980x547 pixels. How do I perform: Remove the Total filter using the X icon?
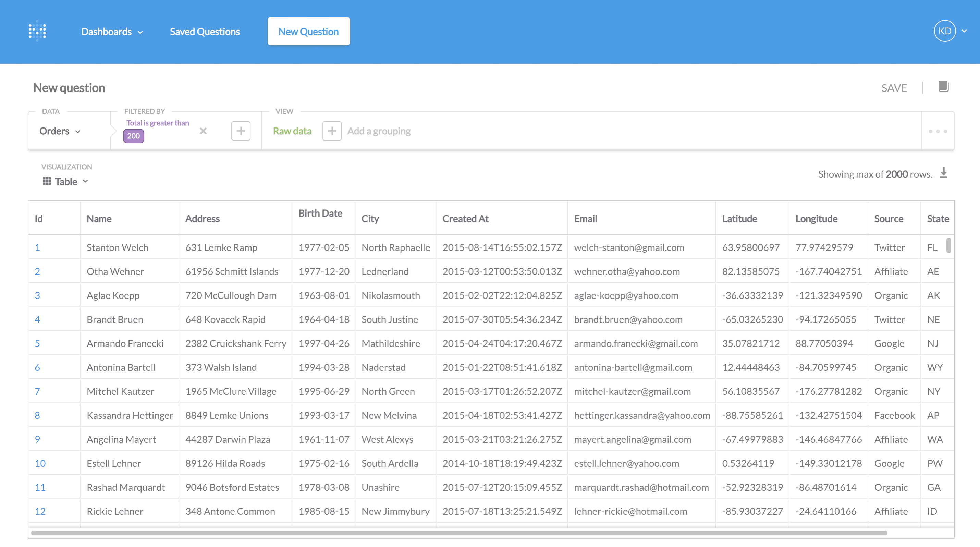[x=203, y=131]
